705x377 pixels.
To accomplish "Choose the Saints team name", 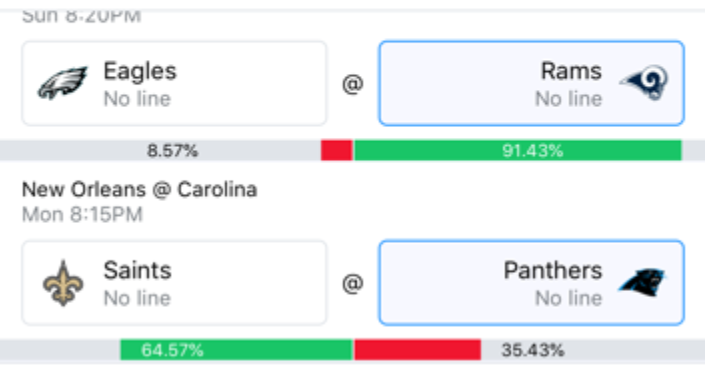I will 137,270.
